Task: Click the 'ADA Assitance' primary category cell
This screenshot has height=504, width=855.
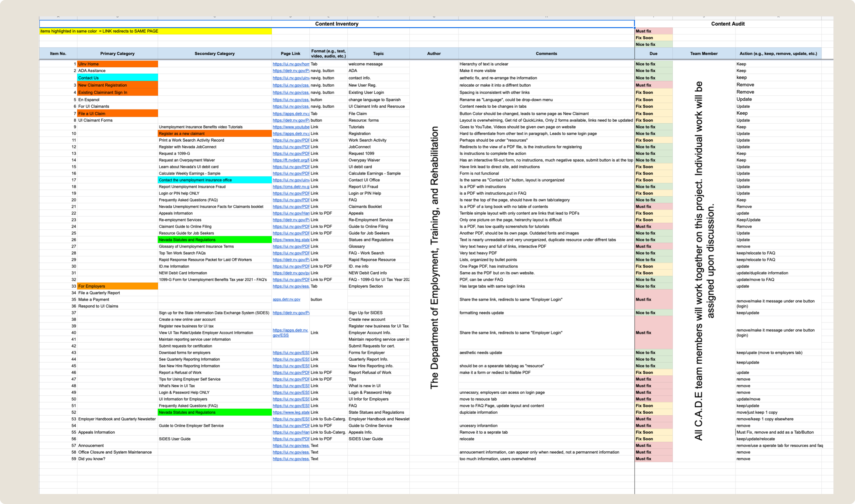Action: tap(117, 71)
